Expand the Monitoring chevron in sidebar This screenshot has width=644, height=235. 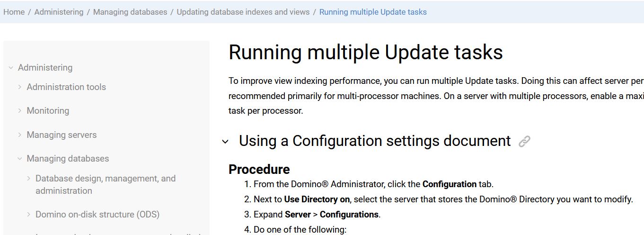20,111
